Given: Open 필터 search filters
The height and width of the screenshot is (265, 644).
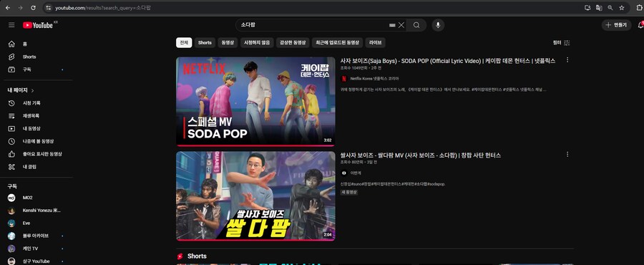Looking at the screenshot, I should pyautogui.click(x=562, y=43).
